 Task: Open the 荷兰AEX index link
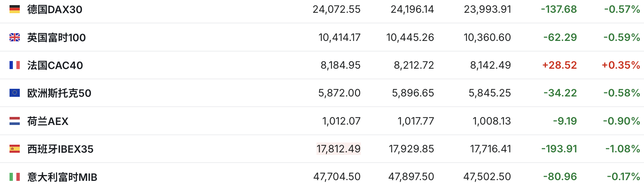point(48,121)
